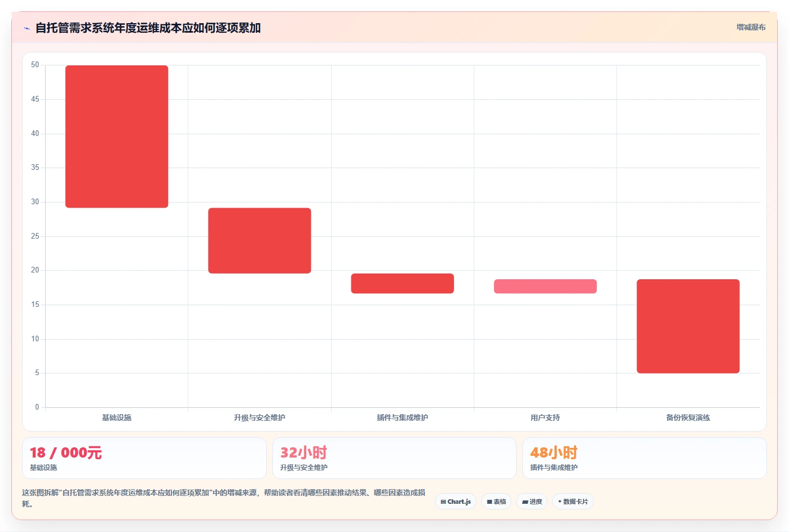Click the 32小时 stat card value
789x532 pixels.
(x=303, y=452)
